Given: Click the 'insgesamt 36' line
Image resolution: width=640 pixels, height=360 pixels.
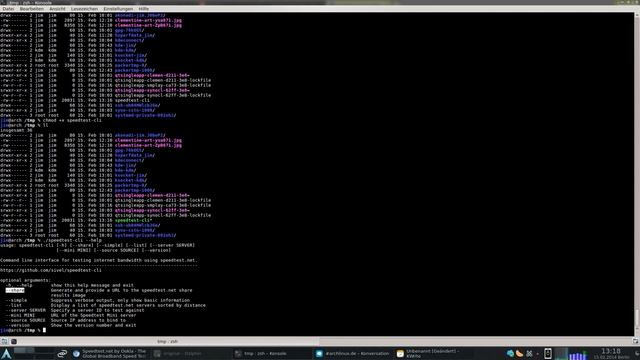Looking at the screenshot, I should 16,130.
